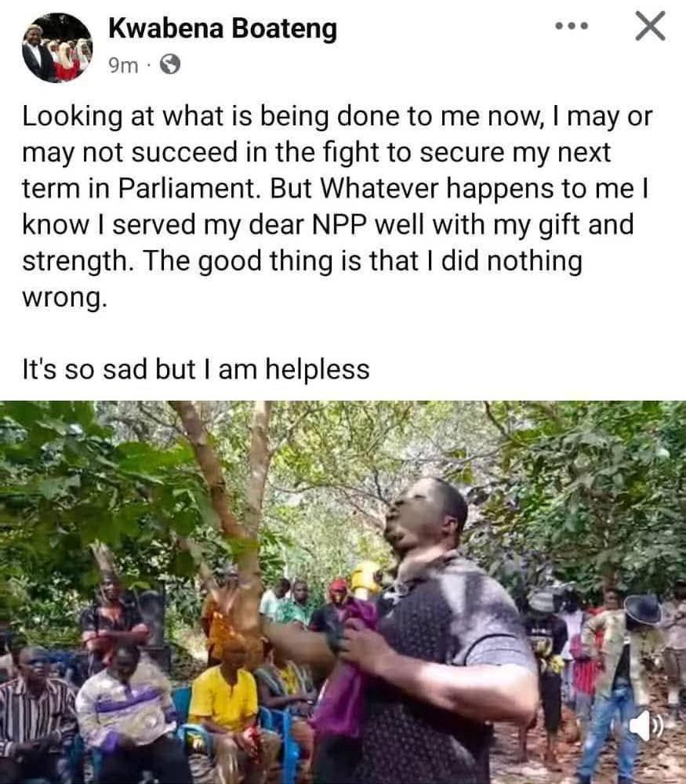Tap the post text starting "Looking at what"
Viewport: 686px width, 784px height.
tap(338, 206)
